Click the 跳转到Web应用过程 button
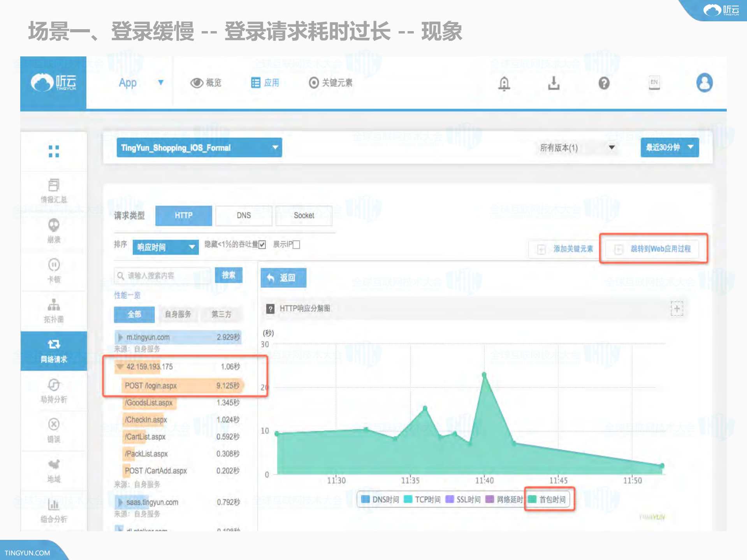The height and width of the screenshot is (560, 747). pyautogui.click(x=653, y=249)
